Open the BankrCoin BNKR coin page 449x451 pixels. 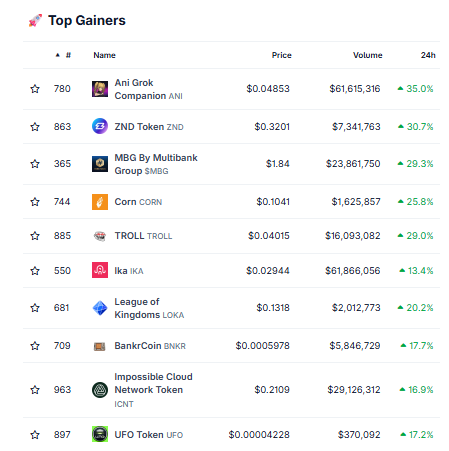(150, 346)
